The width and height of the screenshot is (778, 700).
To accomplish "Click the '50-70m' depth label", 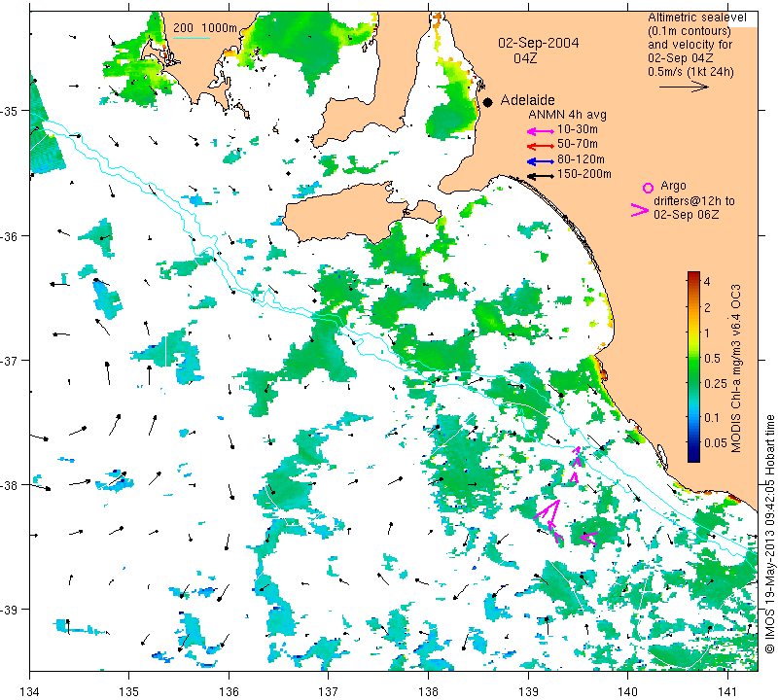I will 578,144.
